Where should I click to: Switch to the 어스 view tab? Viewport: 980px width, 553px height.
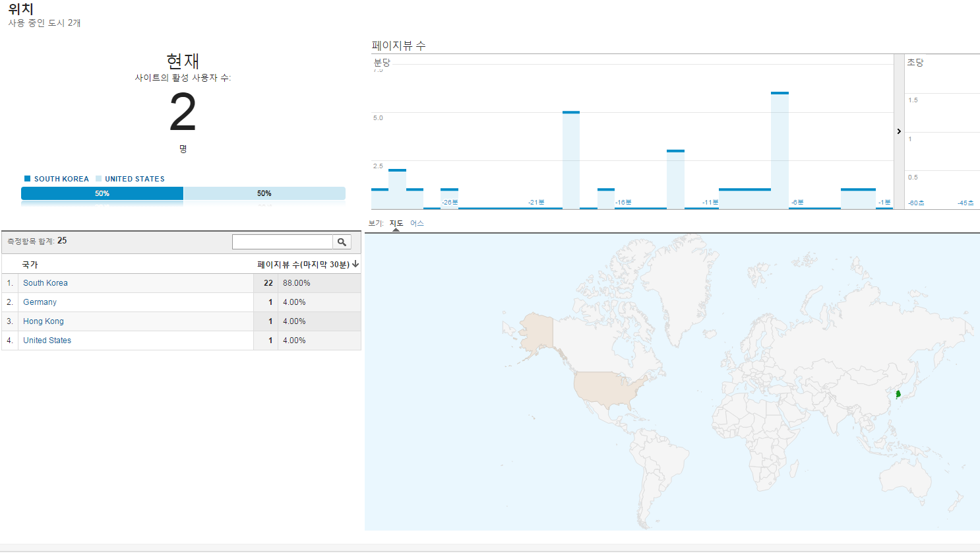pos(417,224)
